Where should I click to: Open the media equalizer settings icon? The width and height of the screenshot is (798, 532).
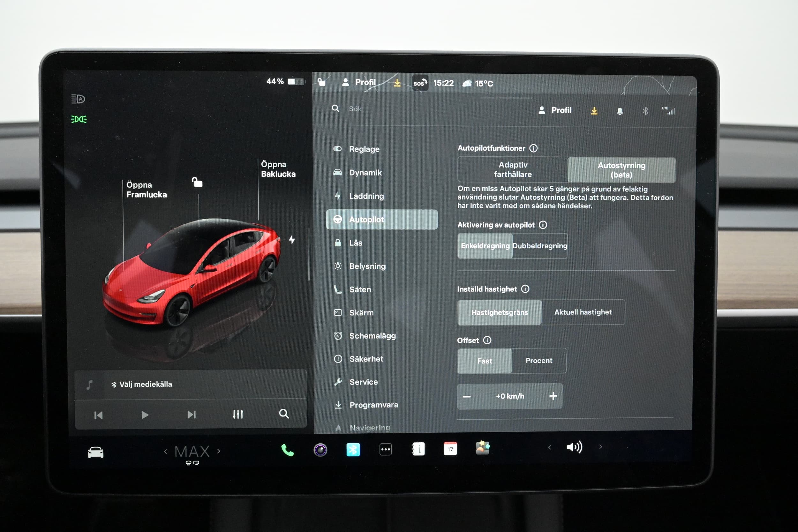(x=238, y=414)
